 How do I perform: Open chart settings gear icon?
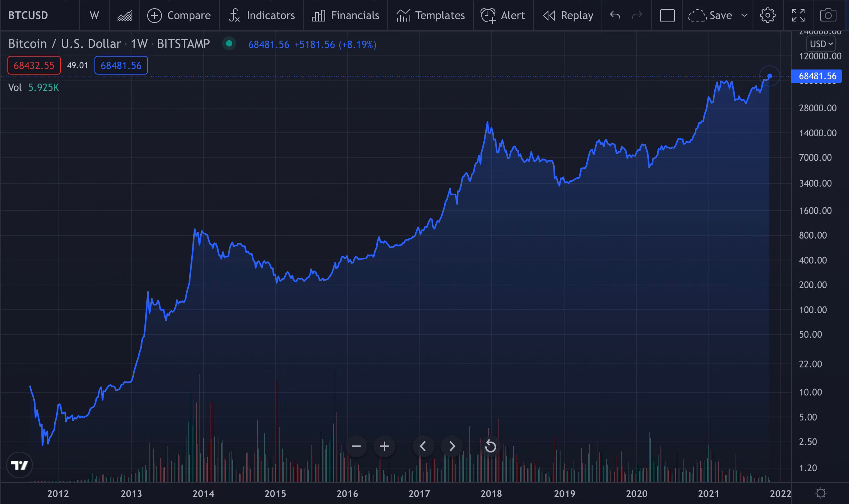point(767,16)
